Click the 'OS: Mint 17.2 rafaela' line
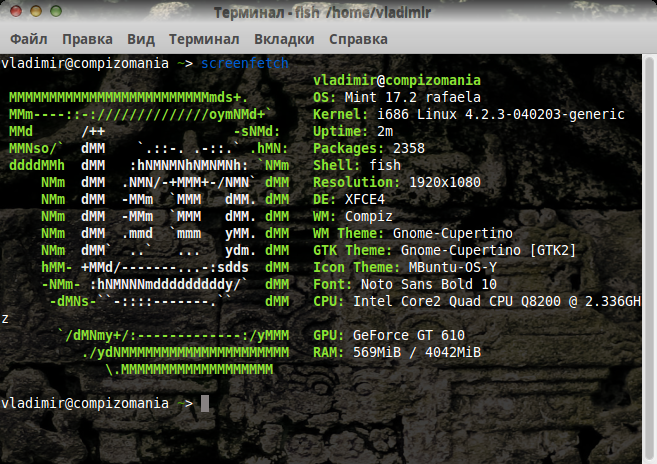Image resolution: width=657 pixels, height=464 pixels. [x=397, y=97]
